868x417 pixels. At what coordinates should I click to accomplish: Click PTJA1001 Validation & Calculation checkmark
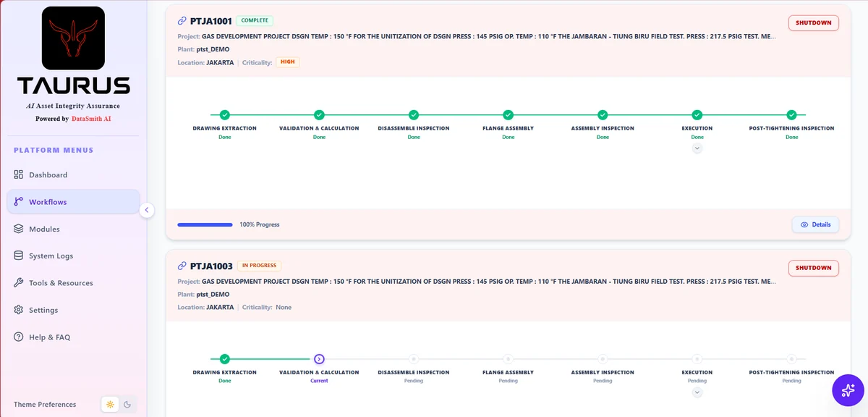pos(319,114)
